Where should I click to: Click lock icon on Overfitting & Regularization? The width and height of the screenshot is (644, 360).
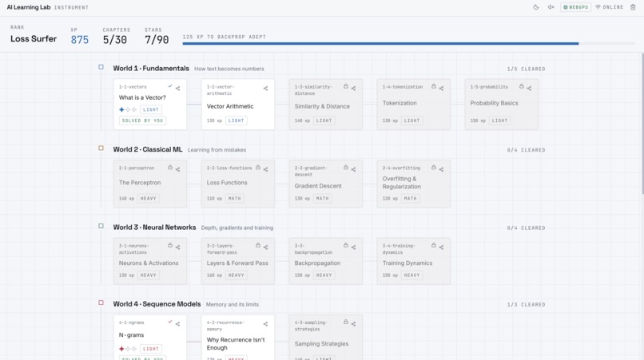434,167
